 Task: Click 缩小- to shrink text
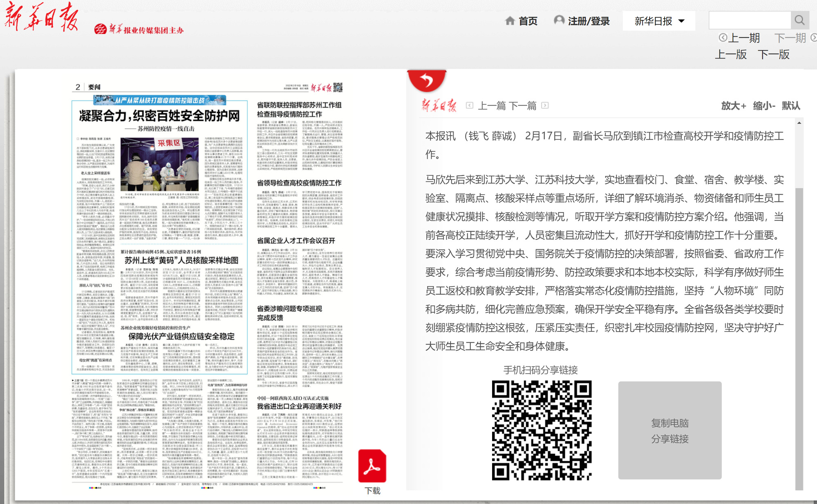pyautogui.click(x=763, y=106)
